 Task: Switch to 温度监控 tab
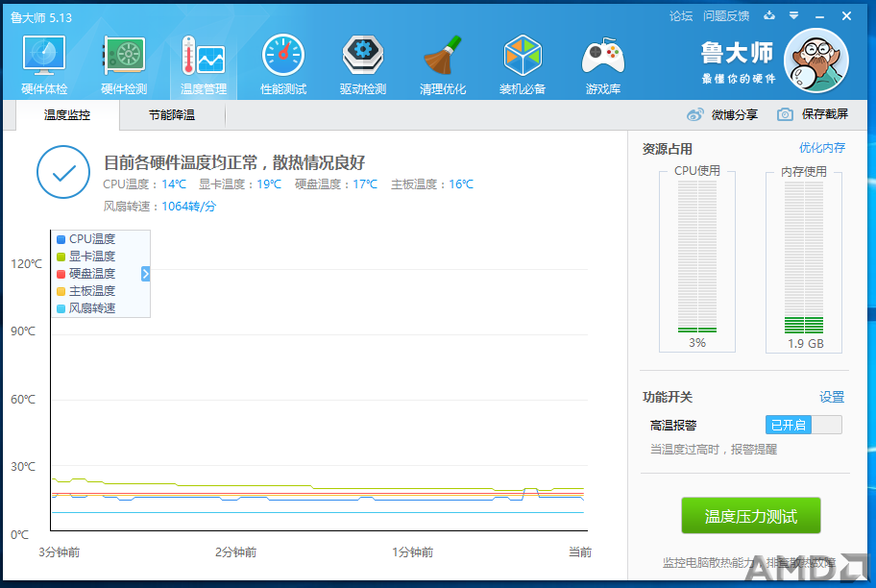(x=67, y=115)
